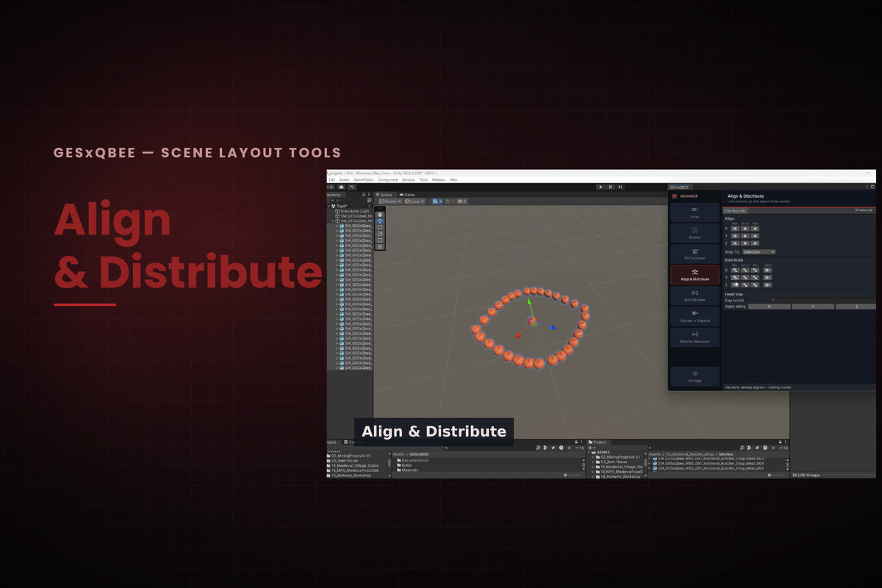Apply fixed gap along Y axis
This screenshot has height=588, width=882.
coord(813,306)
